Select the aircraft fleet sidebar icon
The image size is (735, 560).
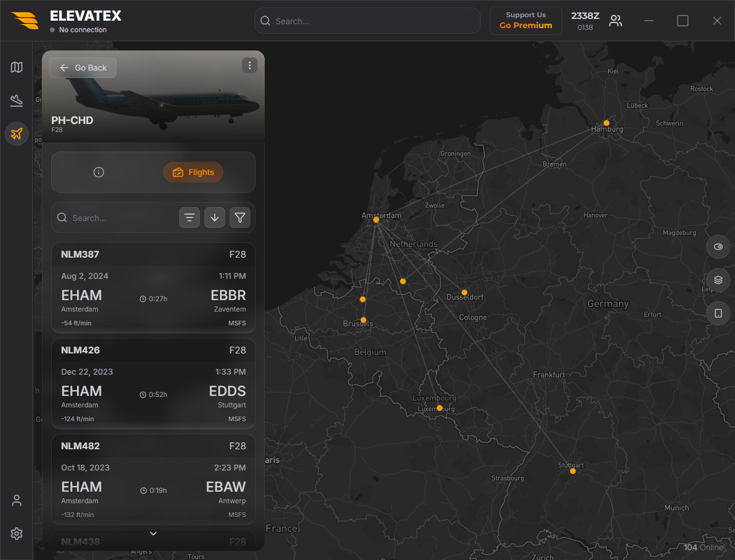(17, 134)
